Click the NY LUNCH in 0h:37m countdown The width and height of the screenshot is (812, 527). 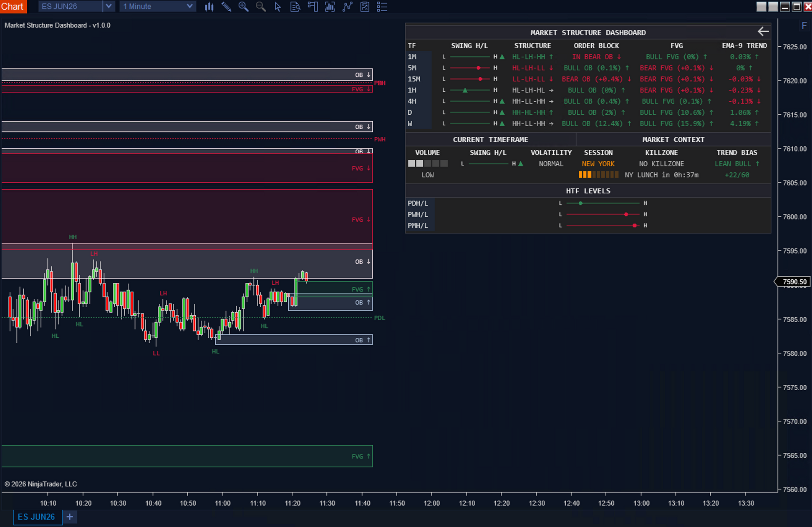[661, 175]
